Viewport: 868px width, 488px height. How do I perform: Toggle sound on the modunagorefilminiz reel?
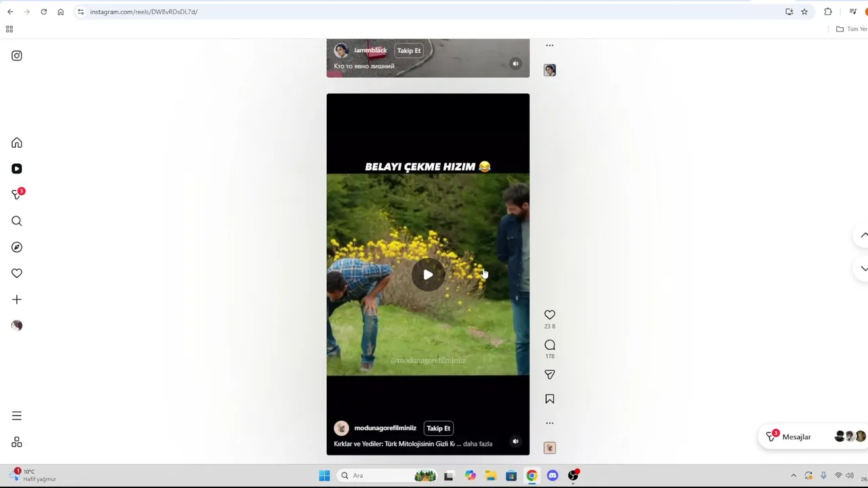coord(515,441)
